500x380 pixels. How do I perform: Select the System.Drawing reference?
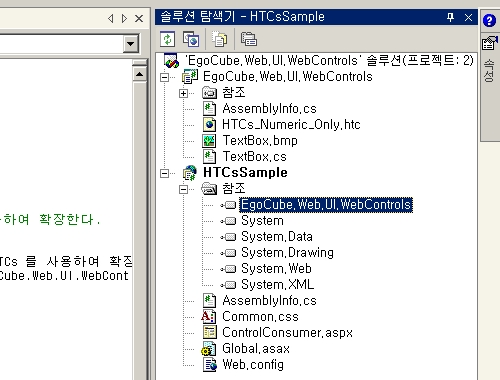287,253
